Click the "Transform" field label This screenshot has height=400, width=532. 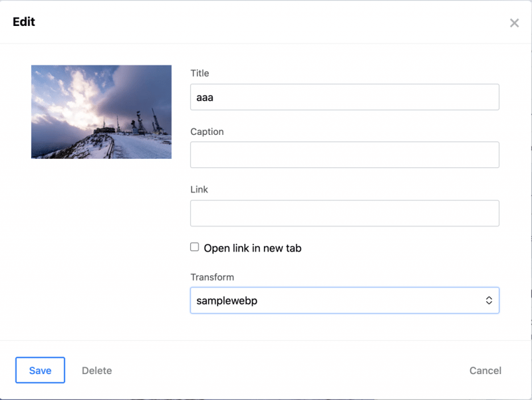click(x=212, y=277)
